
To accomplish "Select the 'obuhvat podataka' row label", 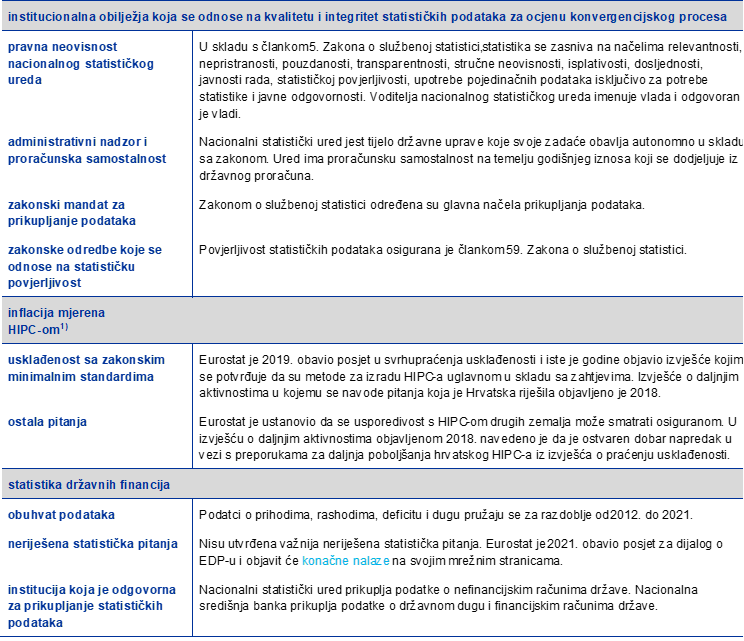I will [x=61, y=515].
